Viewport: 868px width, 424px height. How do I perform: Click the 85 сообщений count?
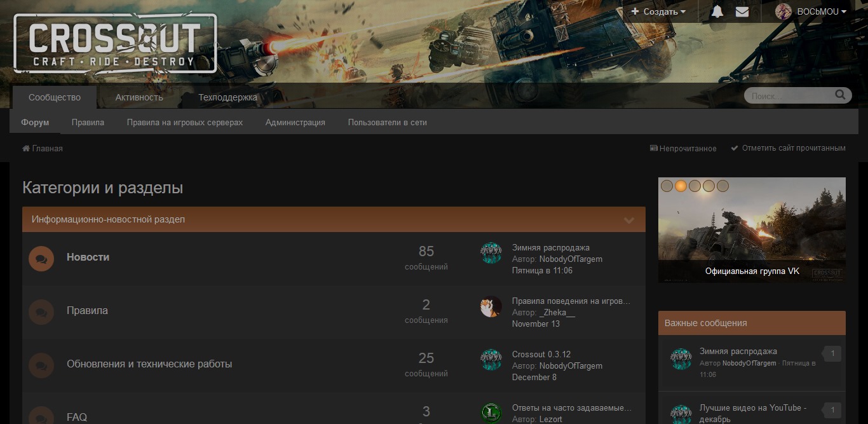(426, 257)
